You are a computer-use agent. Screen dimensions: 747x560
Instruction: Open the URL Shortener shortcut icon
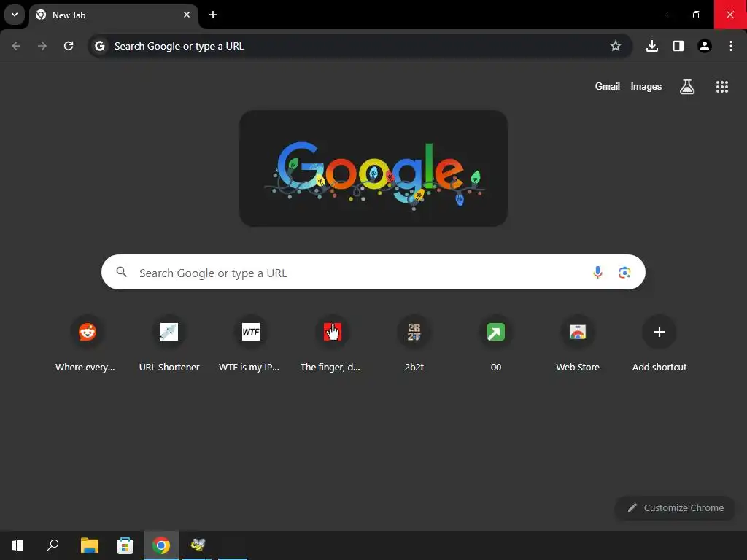click(x=169, y=332)
